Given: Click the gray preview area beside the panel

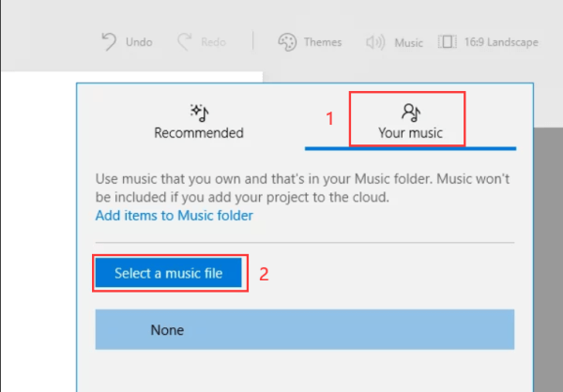Looking at the screenshot, I should click(x=548, y=259).
